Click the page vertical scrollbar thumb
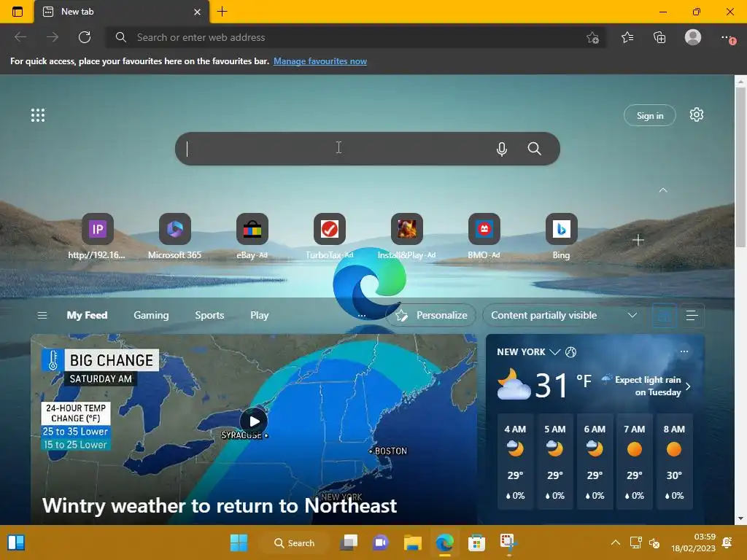 pyautogui.click(x=740, y=166)
